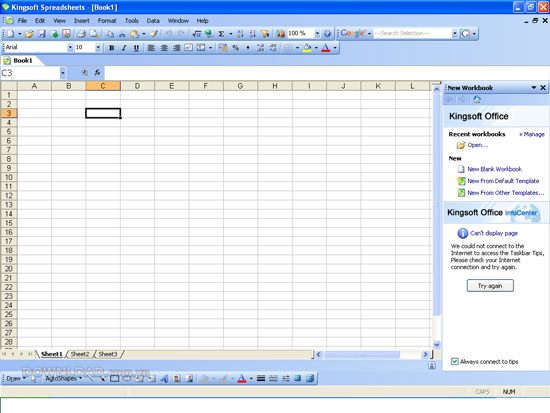Activate the Format Painter brush
This screenshot has width=550, height=413.
pyautogui.click(x=153, y=34)
